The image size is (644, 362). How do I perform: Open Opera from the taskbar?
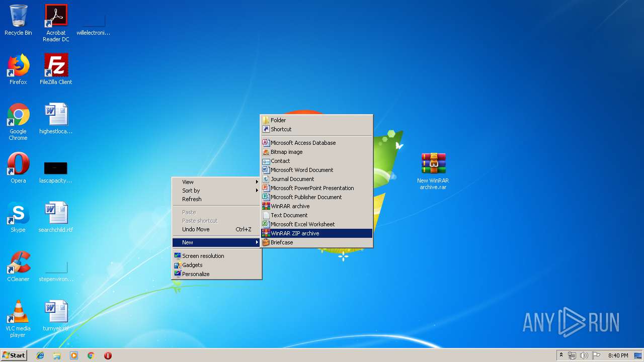pos(108,355)
